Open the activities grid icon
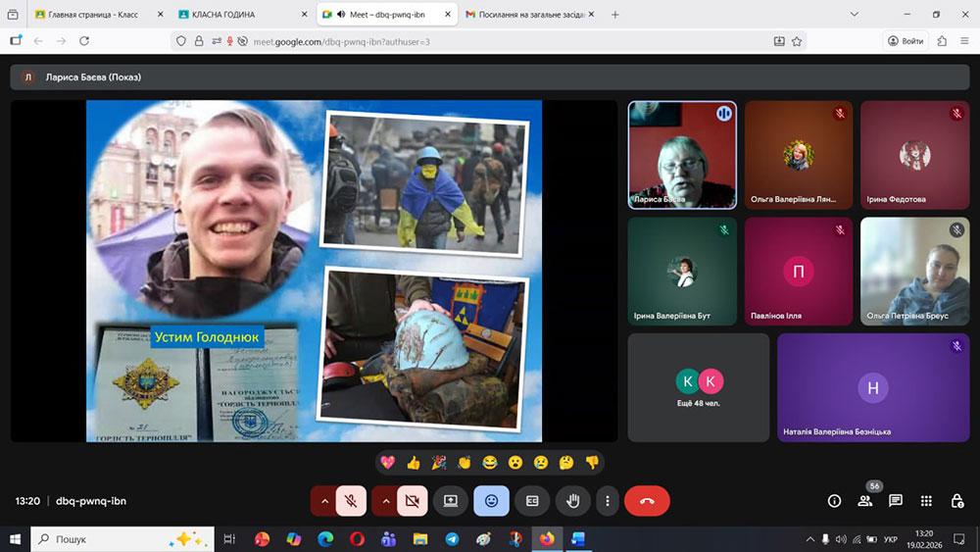 [x=926, y=501]
